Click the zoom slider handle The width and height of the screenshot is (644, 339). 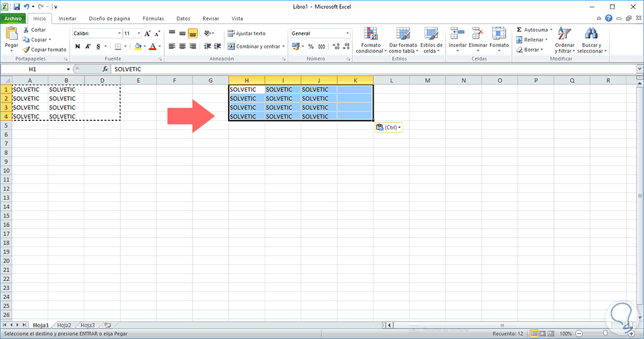[x=605, y=334]
